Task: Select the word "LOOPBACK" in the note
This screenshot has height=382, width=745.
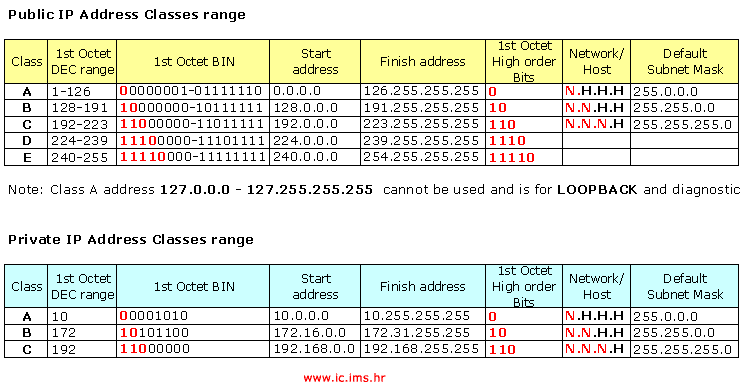Action: pyautogui.click(x=597, y=190)
